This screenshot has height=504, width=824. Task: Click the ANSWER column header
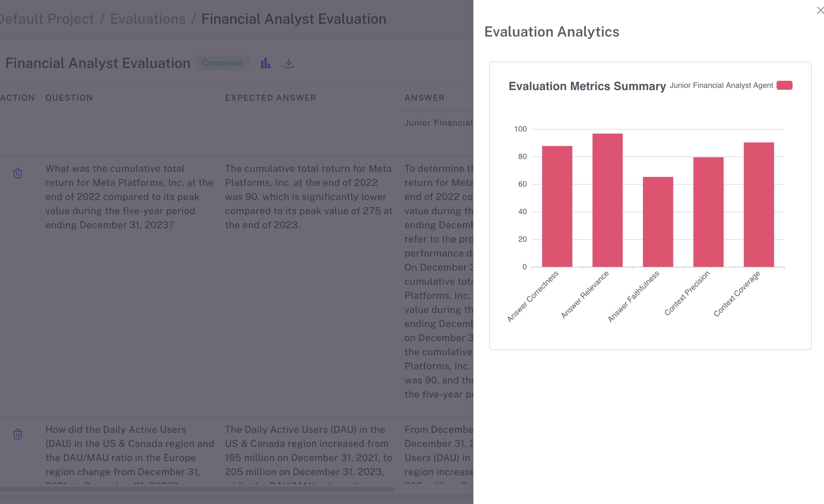click(425, 98)
